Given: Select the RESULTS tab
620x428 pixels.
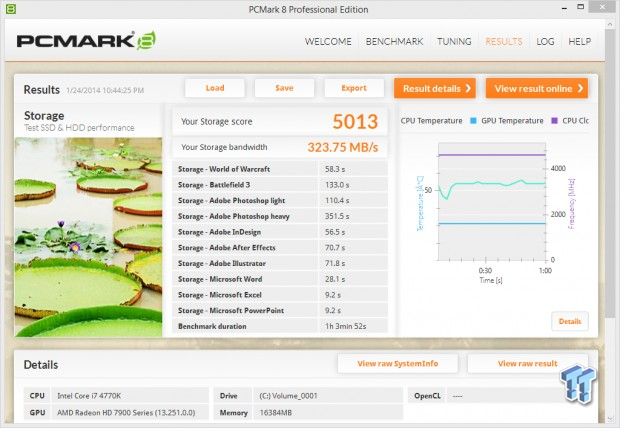Looking at the screenshot, I should [504, 42].
